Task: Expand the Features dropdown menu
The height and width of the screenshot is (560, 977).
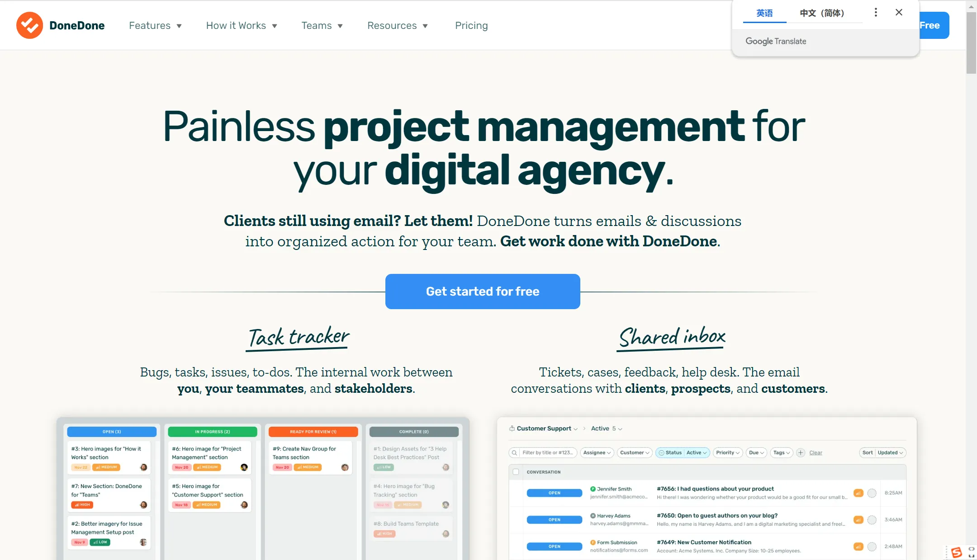Action: click(x=155, y=25)
